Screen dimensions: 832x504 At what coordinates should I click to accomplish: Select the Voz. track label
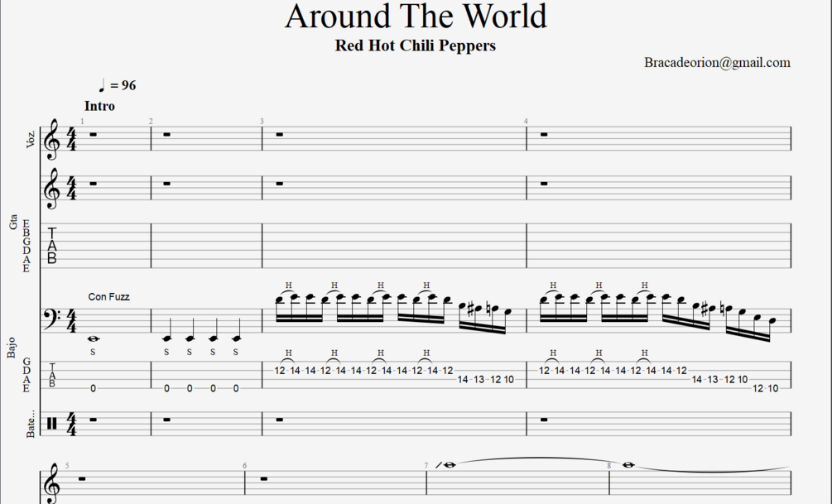[31, 137]
